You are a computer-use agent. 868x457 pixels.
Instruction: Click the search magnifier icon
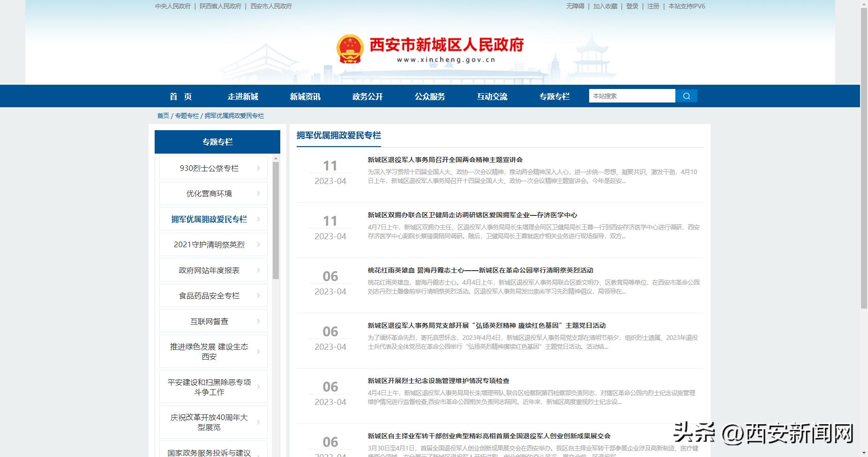(686, 96)
